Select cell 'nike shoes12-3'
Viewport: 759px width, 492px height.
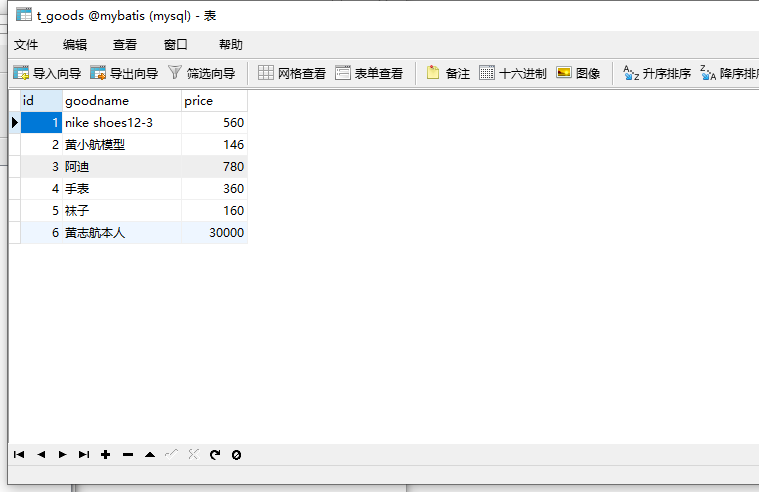[x=122, y=123]
